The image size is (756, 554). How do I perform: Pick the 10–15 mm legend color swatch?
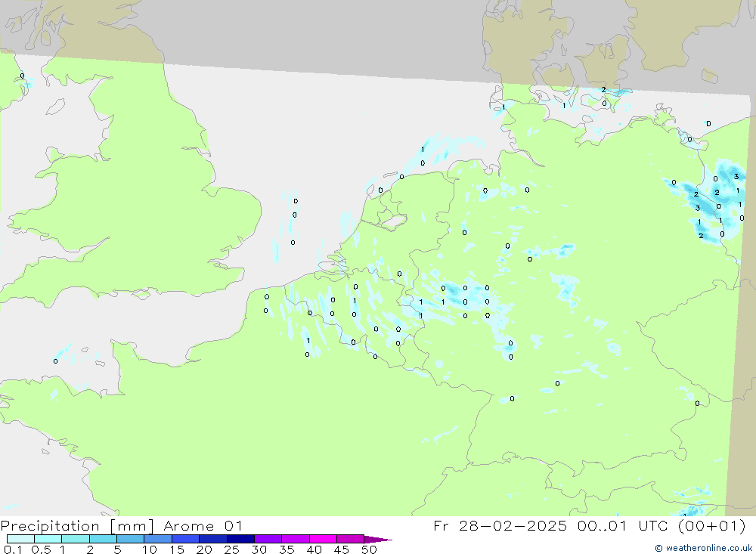[x=158, y=539]
